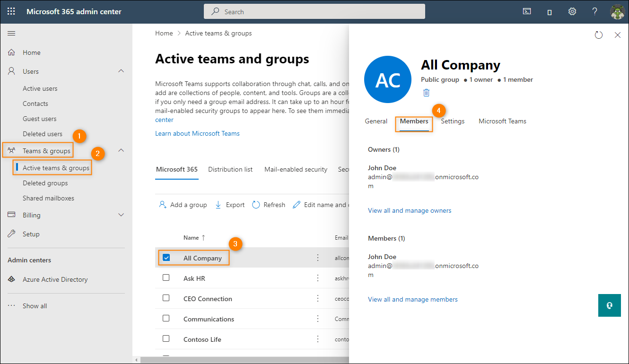629x364 pixels.
Task: Open Guest users in sidebar
Action: pos(40,119)
